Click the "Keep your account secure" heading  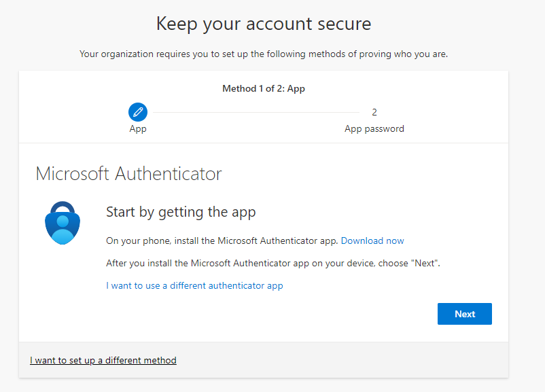tap(264, 23)
